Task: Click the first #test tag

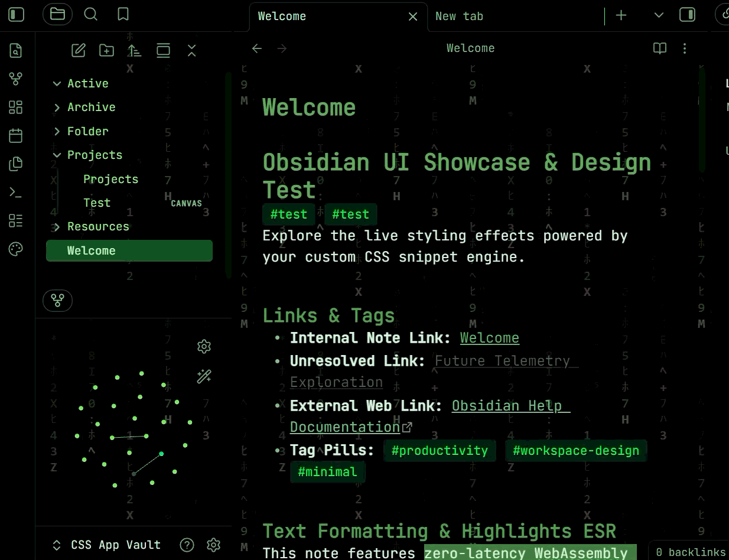Action: tap(289, 214)
